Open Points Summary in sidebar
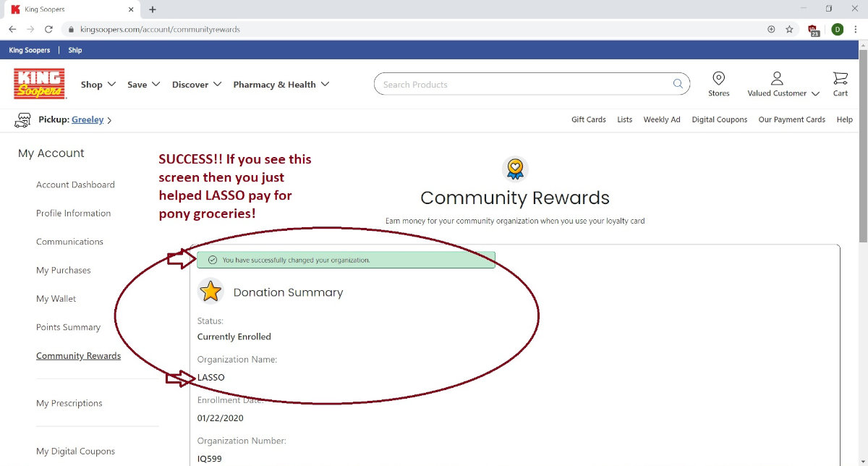Image resolution: width=868 pixels, height=466 pixels. 68,327
